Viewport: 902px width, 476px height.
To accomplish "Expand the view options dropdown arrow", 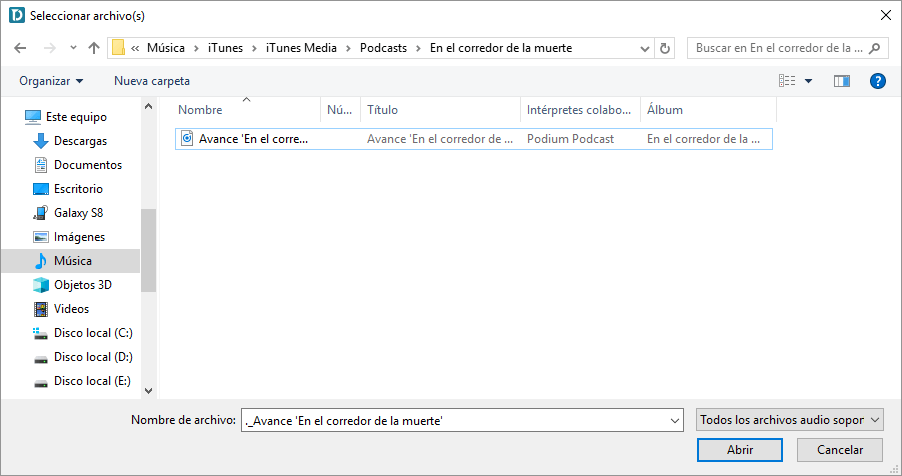I will [808, 81].
